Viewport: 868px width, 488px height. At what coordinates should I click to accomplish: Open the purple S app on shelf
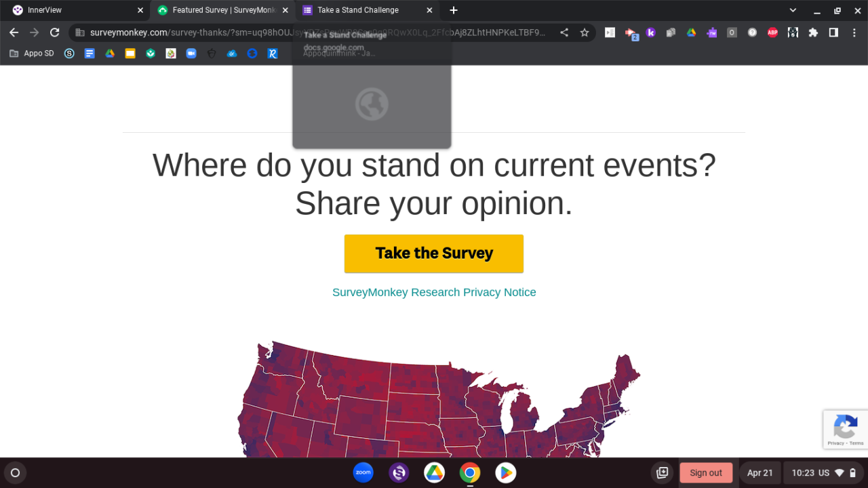click(399, 472)
